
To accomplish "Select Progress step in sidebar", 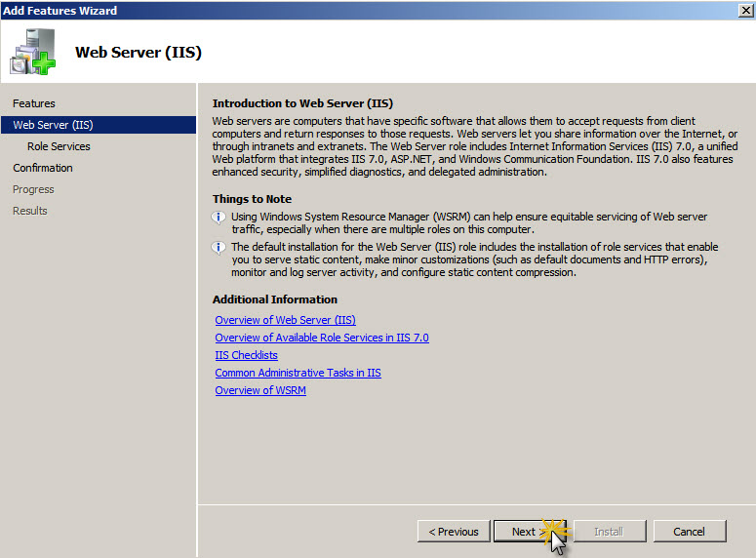I will 33,189.
